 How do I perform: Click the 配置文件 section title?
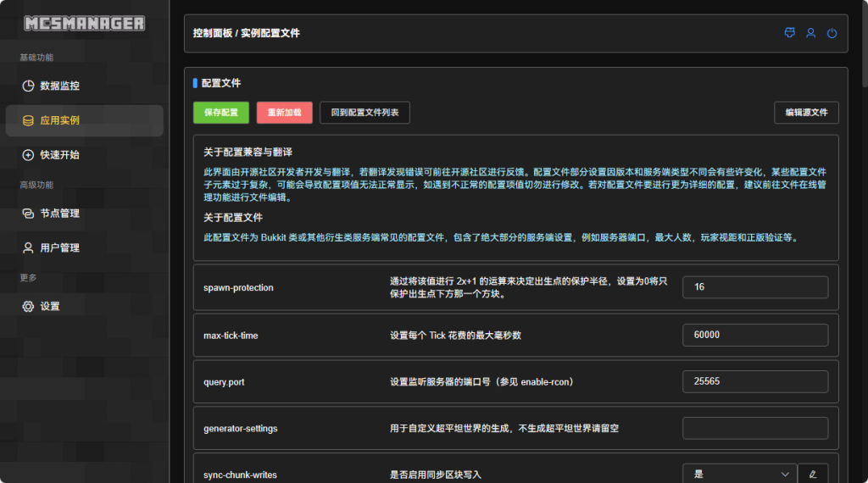(x=221, y=83)
